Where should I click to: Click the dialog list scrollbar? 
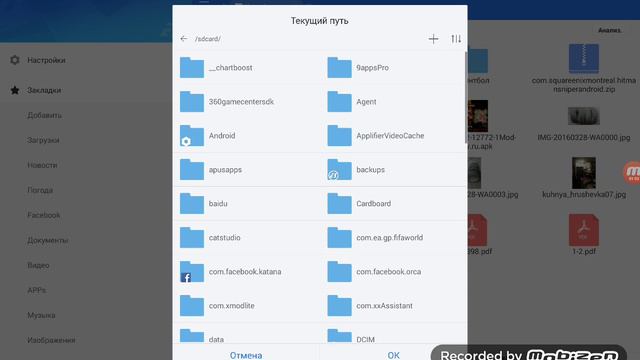coord(466,97)
